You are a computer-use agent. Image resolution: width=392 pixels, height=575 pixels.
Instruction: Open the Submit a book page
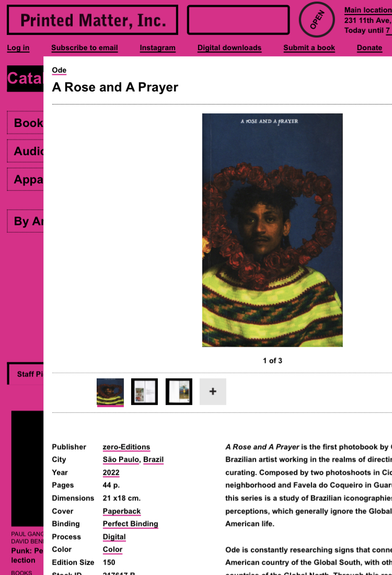point(309,48)
